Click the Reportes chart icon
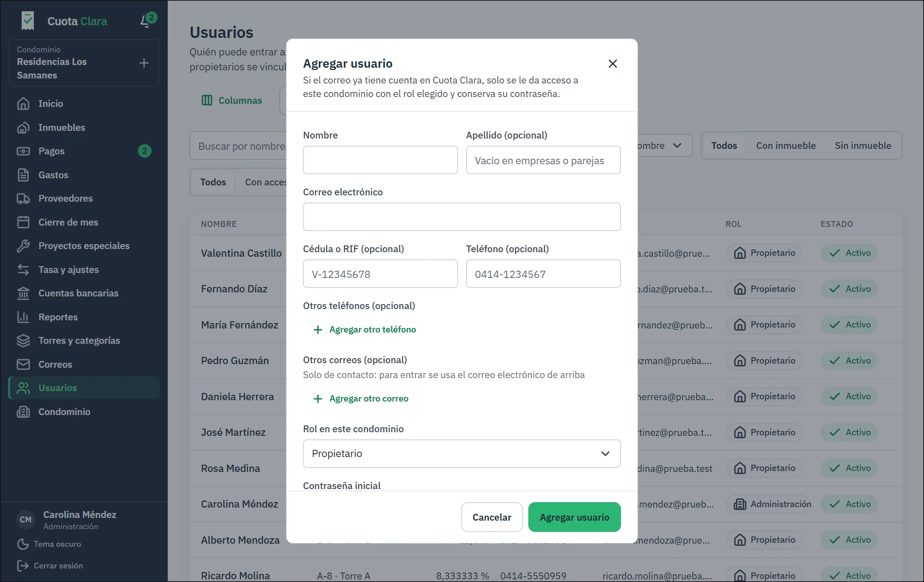924x582 pixels. click(x=23, y=317)
